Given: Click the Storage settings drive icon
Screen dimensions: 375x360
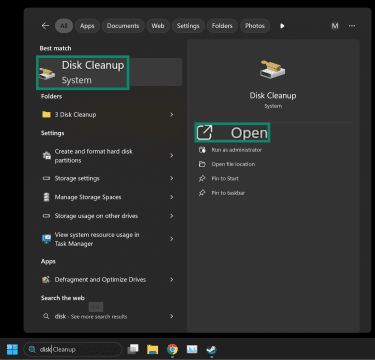Looking at the screenshot, I should (46, 178).
